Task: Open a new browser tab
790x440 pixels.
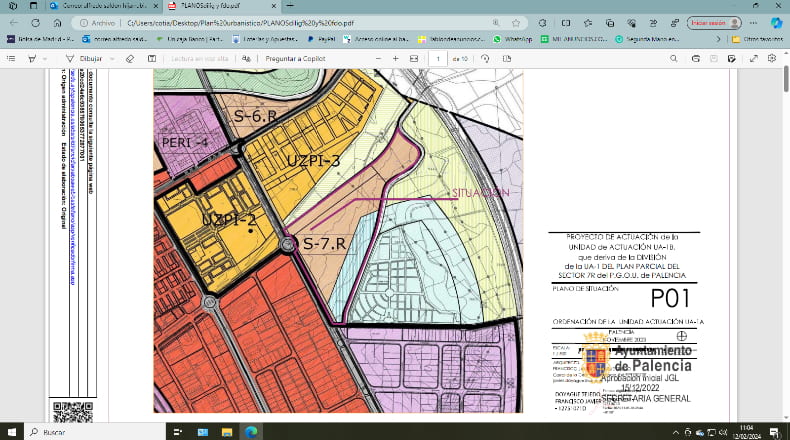Action: click(x=290, y=6)
